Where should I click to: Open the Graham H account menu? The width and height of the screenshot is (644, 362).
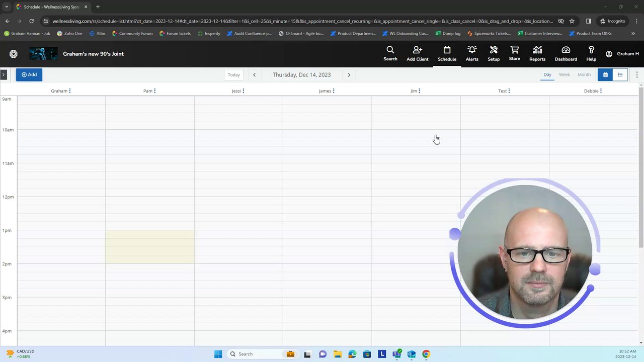click(x=622, y=54)
